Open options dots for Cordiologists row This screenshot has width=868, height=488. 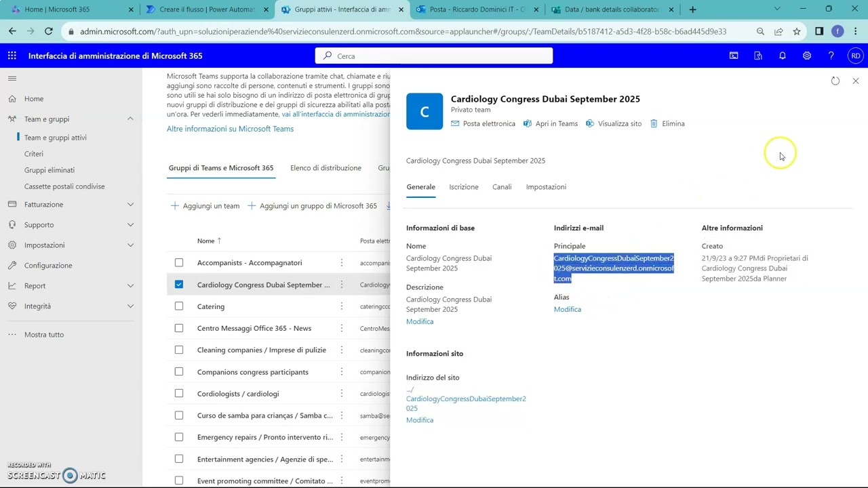[342, 394]
